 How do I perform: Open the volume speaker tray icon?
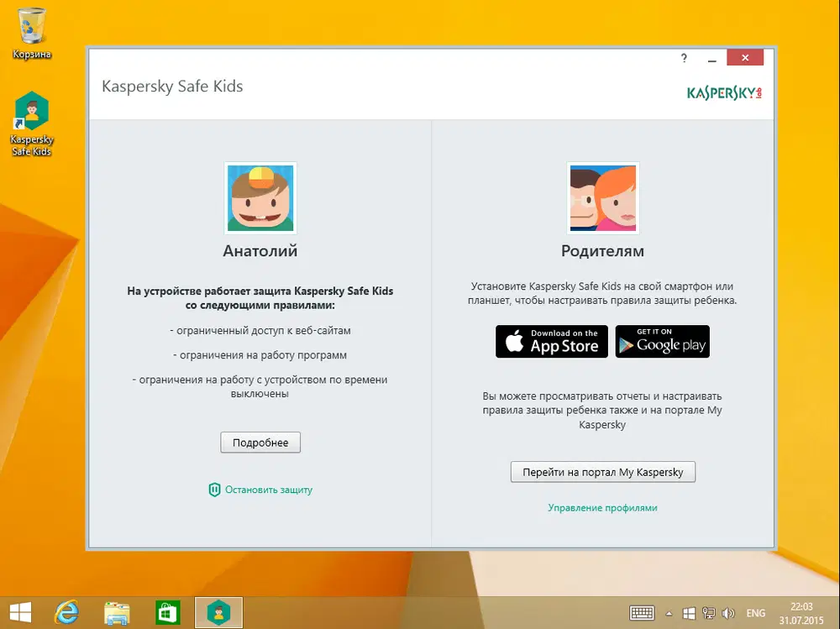pos(727,613)
